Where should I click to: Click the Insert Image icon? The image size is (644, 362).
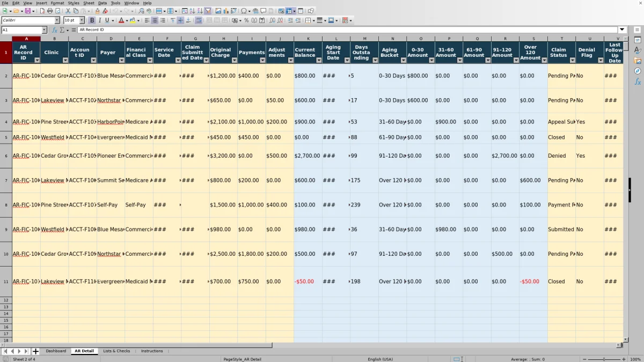(x=218, y=11)
